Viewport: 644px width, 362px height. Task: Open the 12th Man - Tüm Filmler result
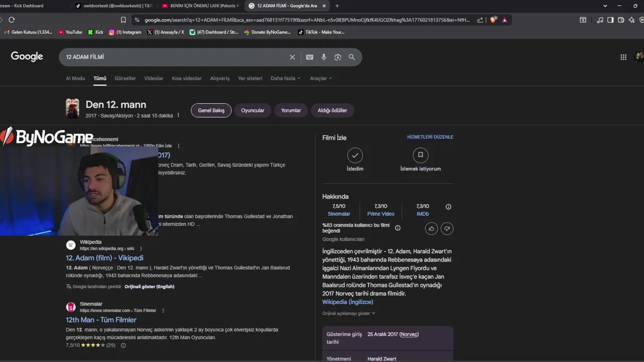coord(101,320)
